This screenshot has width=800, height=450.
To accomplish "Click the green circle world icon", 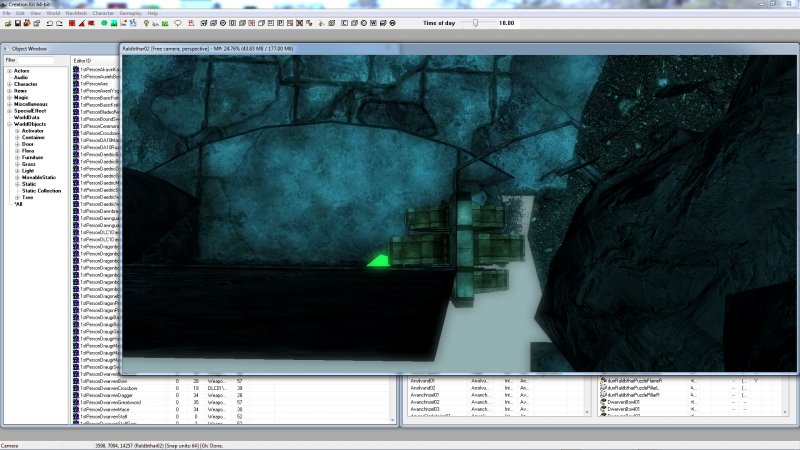I will pos(104,23).
